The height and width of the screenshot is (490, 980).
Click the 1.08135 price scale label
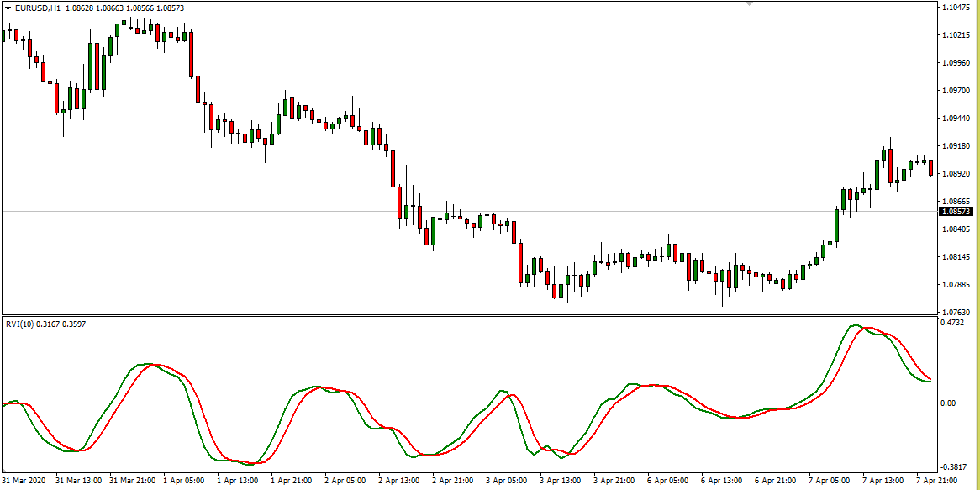957,257
